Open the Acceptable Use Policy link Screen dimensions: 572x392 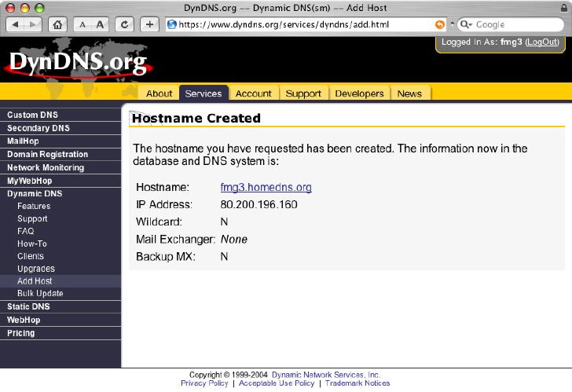click(x=276, y=383)
